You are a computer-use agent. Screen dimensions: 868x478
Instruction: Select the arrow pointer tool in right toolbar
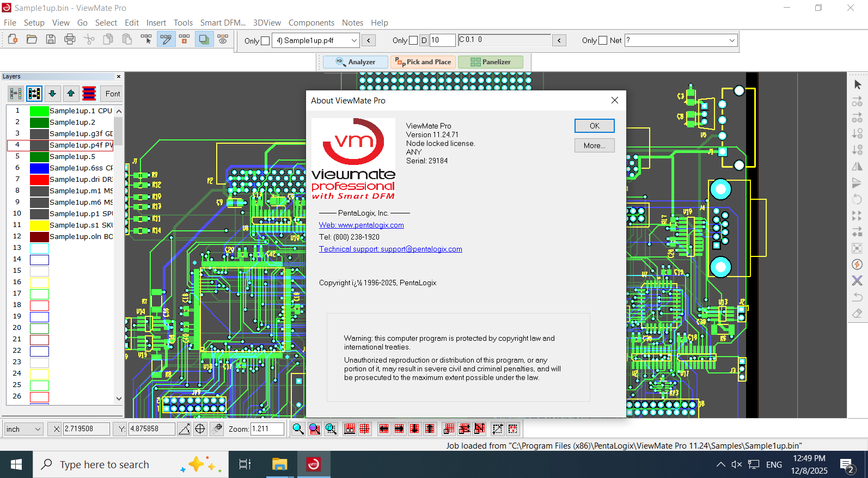[x=857, y=85]
